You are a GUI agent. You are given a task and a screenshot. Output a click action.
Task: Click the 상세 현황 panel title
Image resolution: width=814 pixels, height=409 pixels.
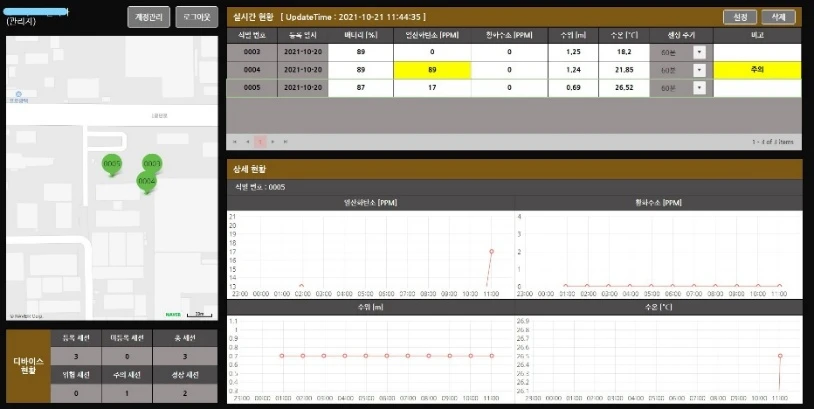pyautogui.click(x=250, y=169)
